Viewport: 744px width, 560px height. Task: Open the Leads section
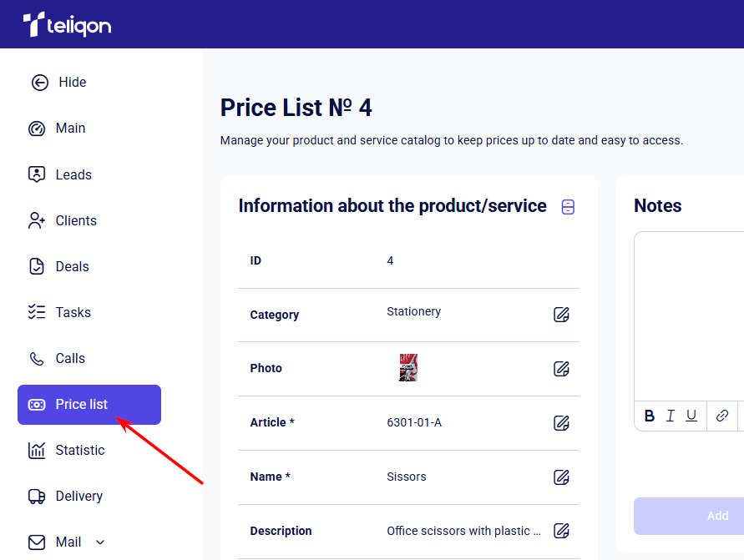pyautogui.click(x=73, y=174)
